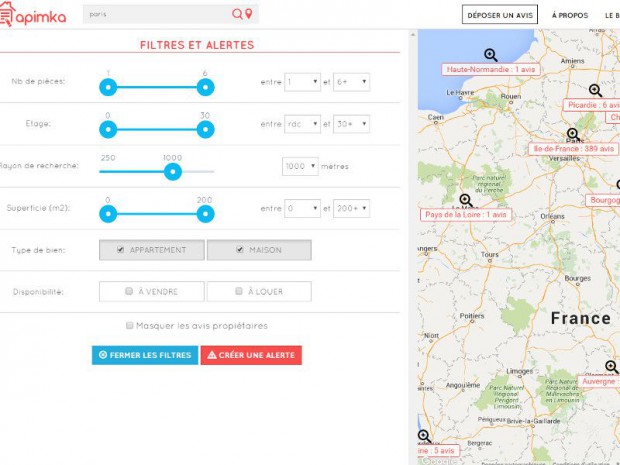Click Nb de pièces minimum slider handle
The height and width of the screenshot is (465, 620).
point(108,87)
